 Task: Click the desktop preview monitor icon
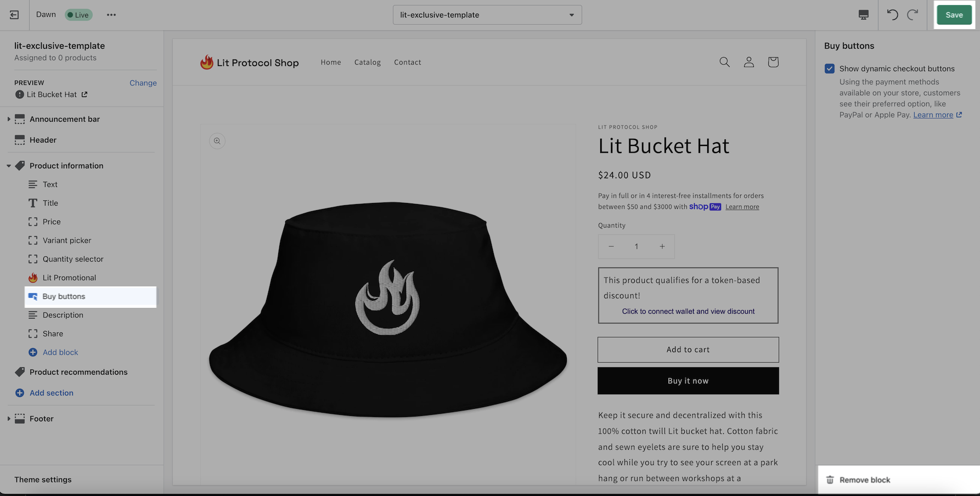point(863,15)
